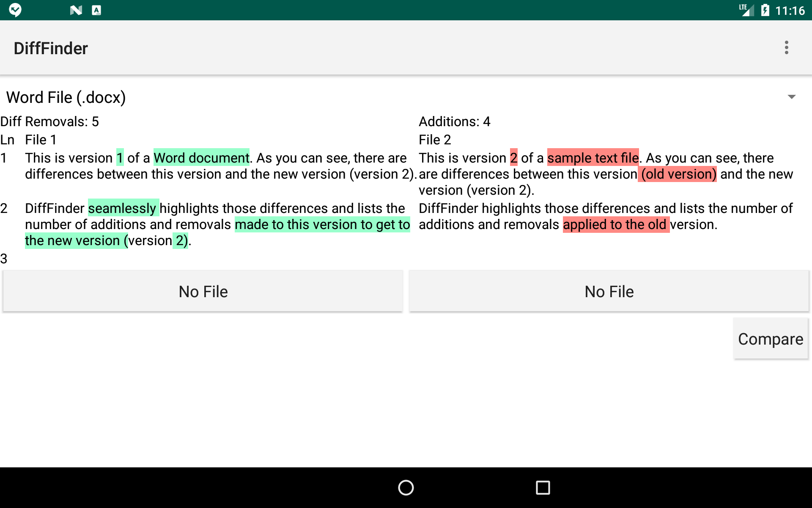Select the File 2 column header

click(434, 140)
